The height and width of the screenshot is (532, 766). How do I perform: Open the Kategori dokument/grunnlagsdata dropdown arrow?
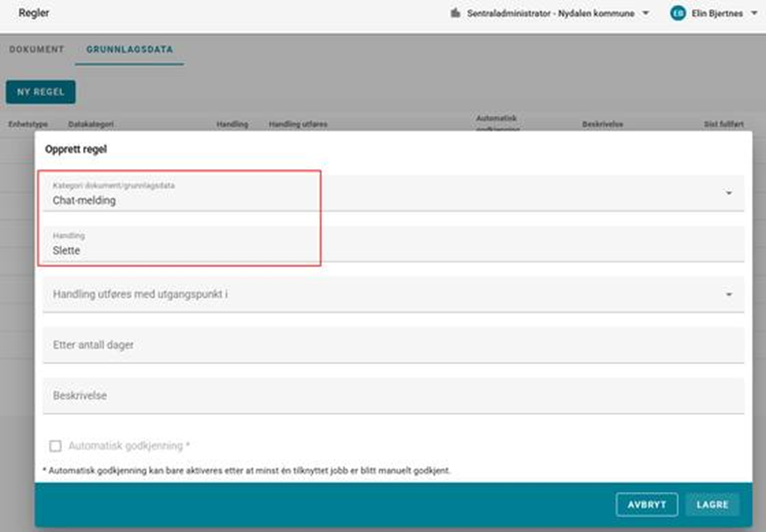tap(728, 193)
